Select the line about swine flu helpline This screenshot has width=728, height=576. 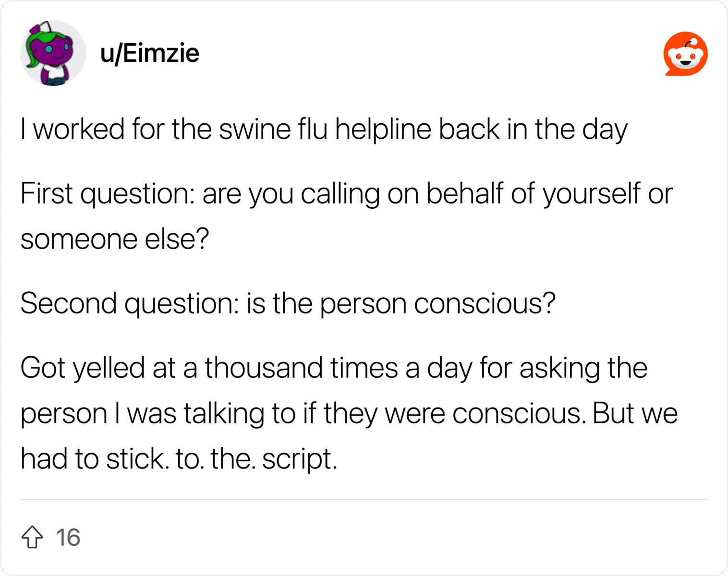[x=324, y=130]
